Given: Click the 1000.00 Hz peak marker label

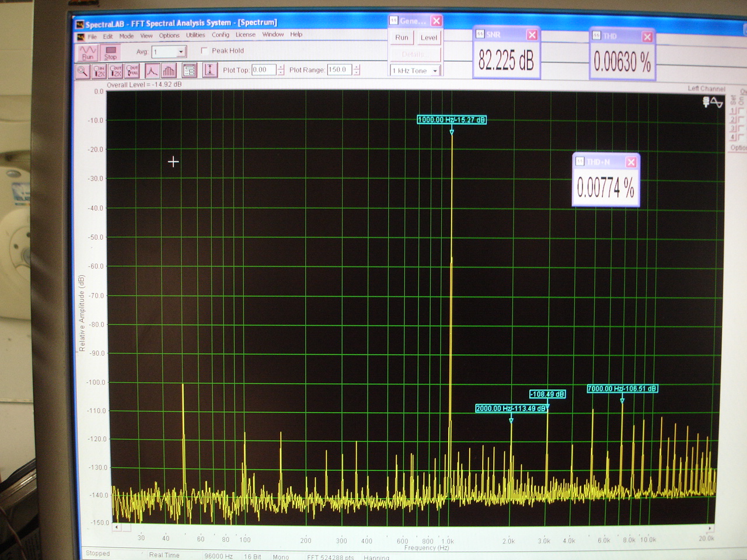Looking at the screenshot, I should click(x=452, y=120).
